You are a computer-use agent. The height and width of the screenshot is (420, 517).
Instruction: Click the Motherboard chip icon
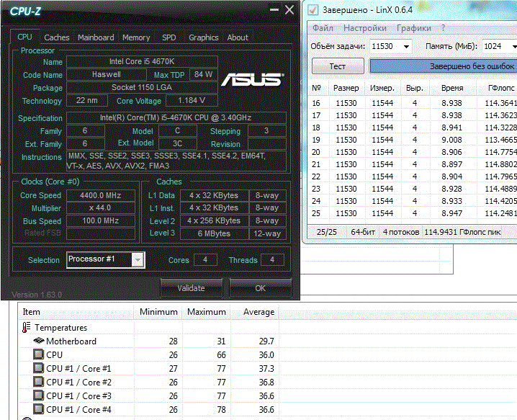(39, 341)
